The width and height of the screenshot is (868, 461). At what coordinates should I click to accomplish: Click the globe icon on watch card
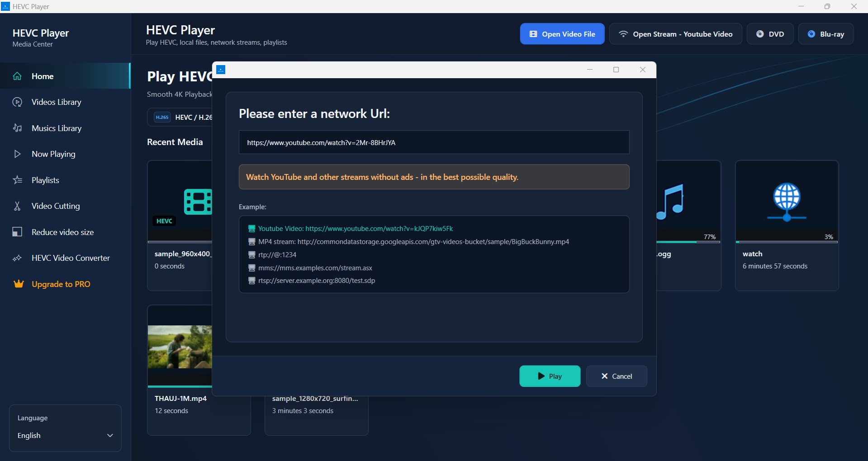pos(787,202)
